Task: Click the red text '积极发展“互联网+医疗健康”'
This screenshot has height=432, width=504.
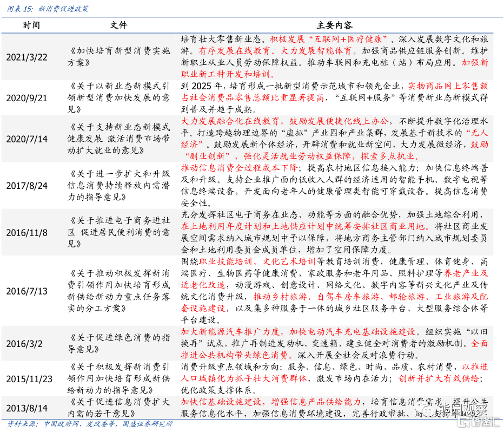Action: click(328, 39)
